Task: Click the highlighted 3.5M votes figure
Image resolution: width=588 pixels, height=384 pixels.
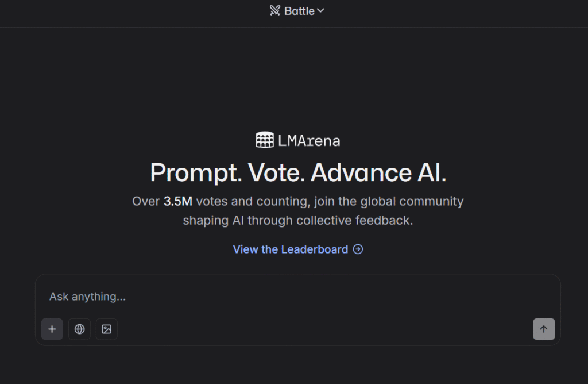Action: click(178, 202)
